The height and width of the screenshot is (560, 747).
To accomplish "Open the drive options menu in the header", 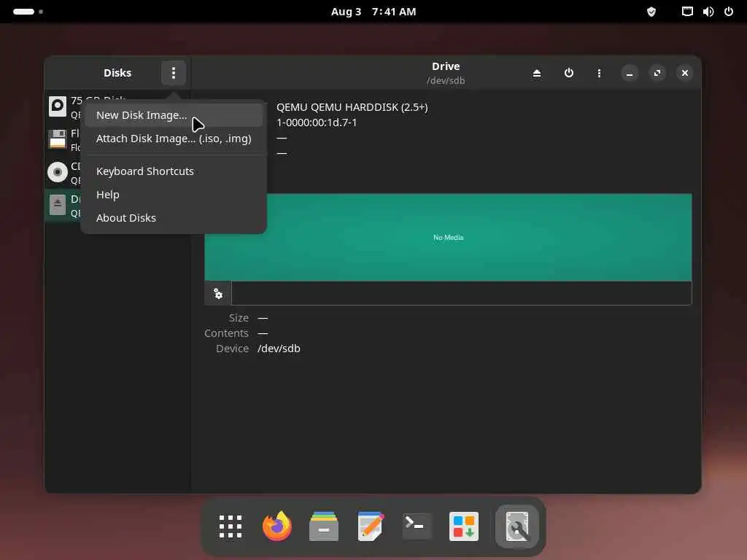I will click(x=599, y=73).
